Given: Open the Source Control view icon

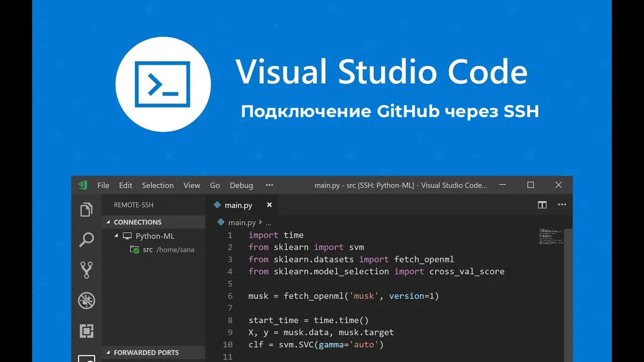Looking at the screenshot, I should pos(87,270).
